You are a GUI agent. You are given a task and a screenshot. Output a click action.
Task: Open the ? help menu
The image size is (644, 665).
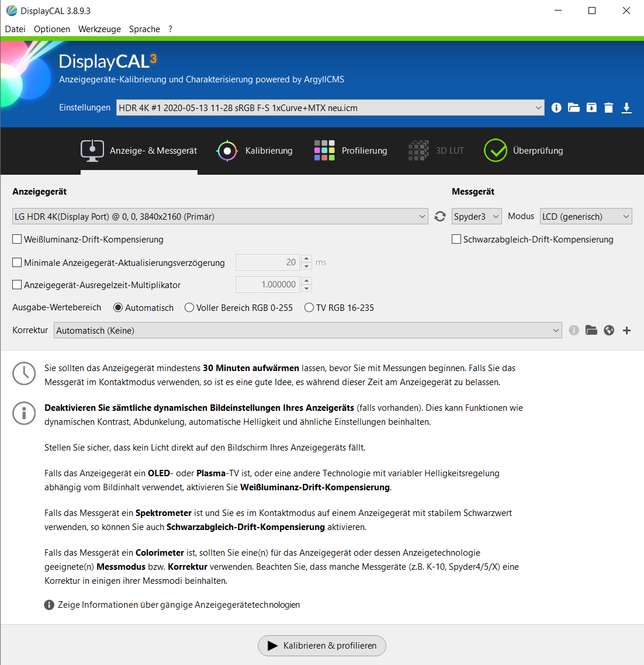click(x=170, y=29)
